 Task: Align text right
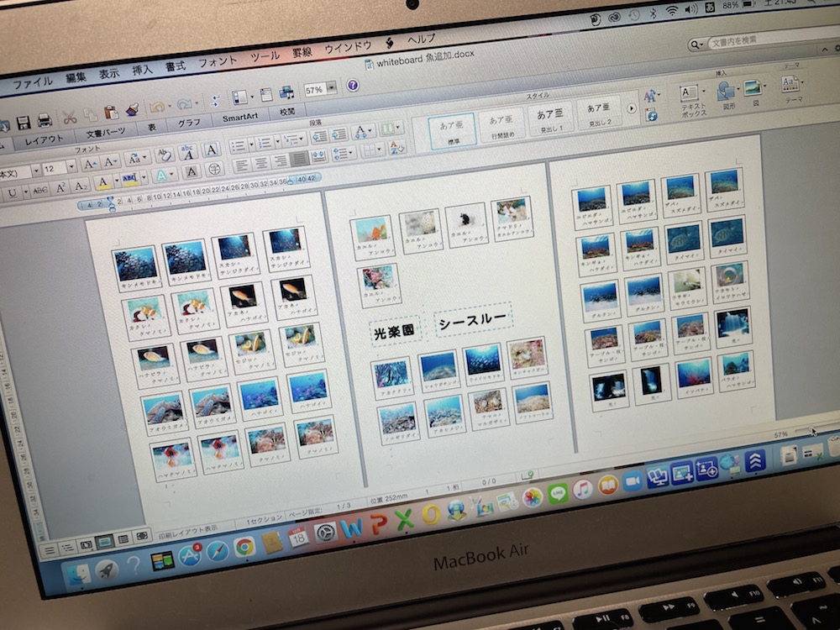coord(280,160)
